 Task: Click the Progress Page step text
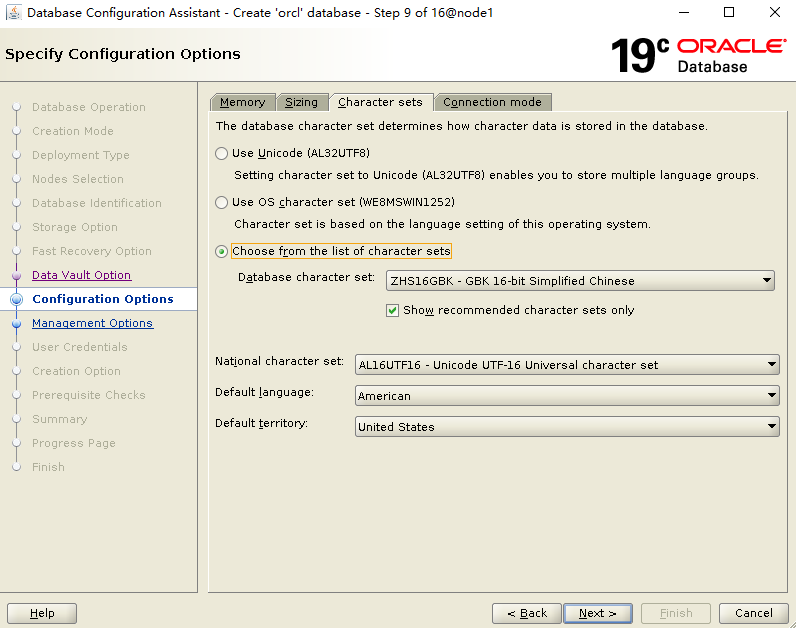[x=74, y=443]
